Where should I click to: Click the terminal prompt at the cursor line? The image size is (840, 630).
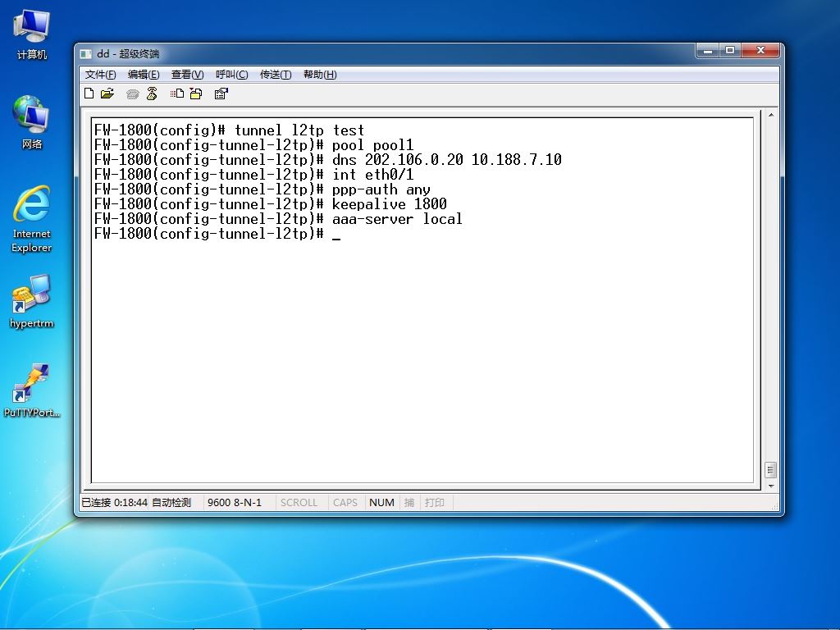coord(217,234)
